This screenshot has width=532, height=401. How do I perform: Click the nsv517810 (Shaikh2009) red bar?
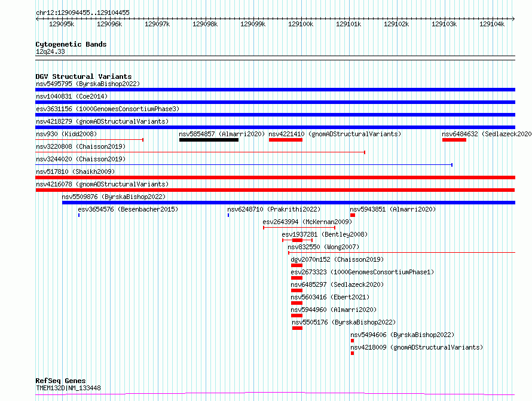pyautogui.click(x=275, y=177)
